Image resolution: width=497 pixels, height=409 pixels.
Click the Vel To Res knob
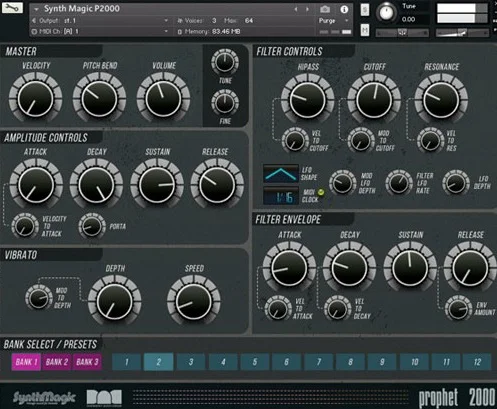pyautogui.click(x=430, y=140)
